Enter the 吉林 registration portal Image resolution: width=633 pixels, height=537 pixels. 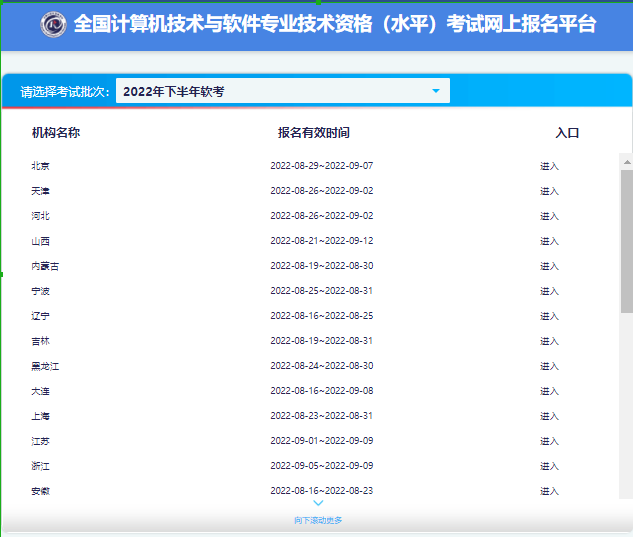point(549,341)
